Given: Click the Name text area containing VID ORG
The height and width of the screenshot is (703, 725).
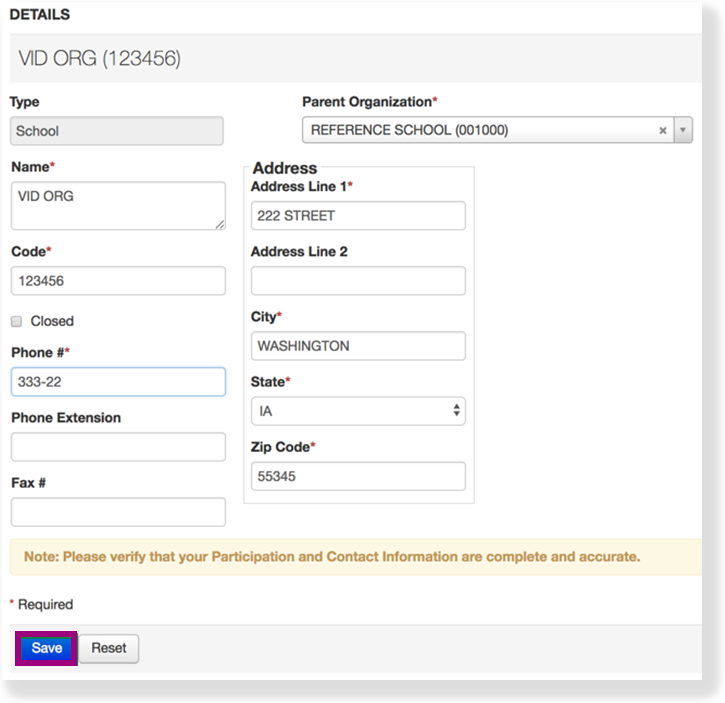Looking at the screenshot, I should coord(117,206).
